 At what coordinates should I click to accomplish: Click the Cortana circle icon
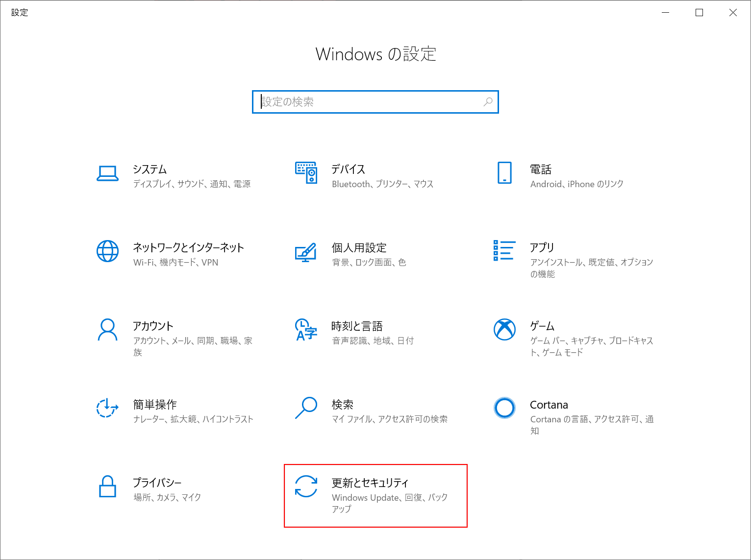[x=504, y=408]
